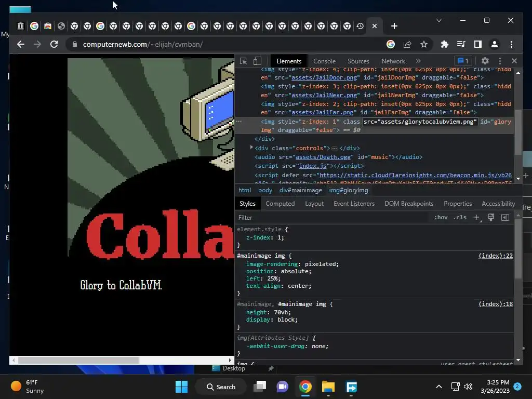The height and width of the screenshot is (399, 532).
Task: Toggle the rendering emulations paintbrush icon
Action: 490,218
